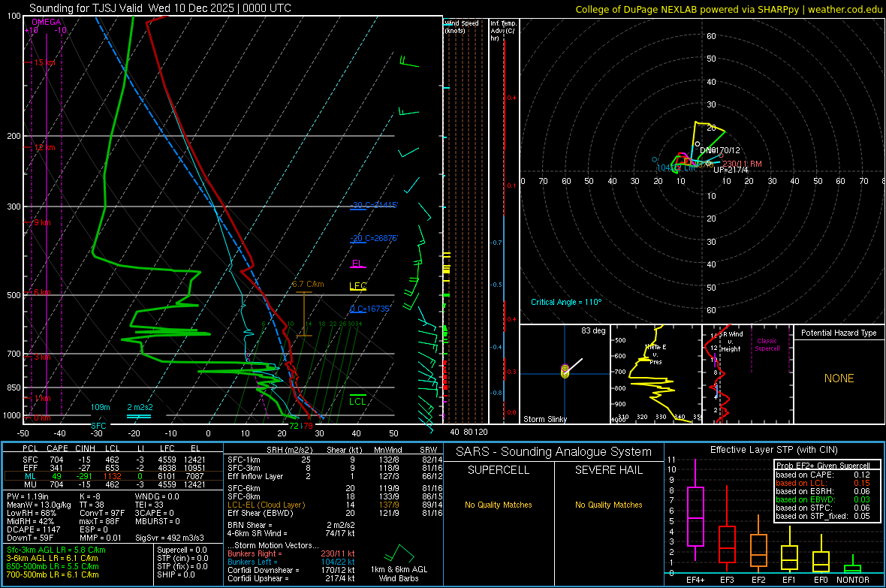Click the Eff Inflow Layer row
Screen dimensions: 886x588
click(335, 476)
